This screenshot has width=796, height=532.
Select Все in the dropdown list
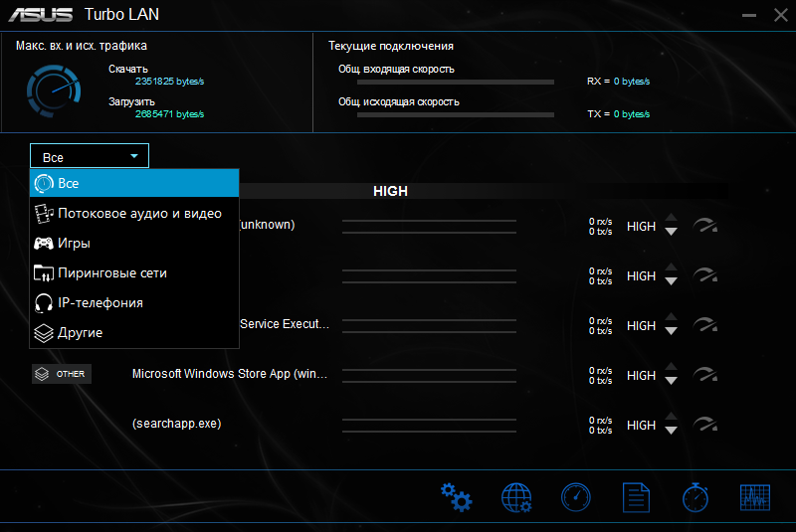[134, 183]
